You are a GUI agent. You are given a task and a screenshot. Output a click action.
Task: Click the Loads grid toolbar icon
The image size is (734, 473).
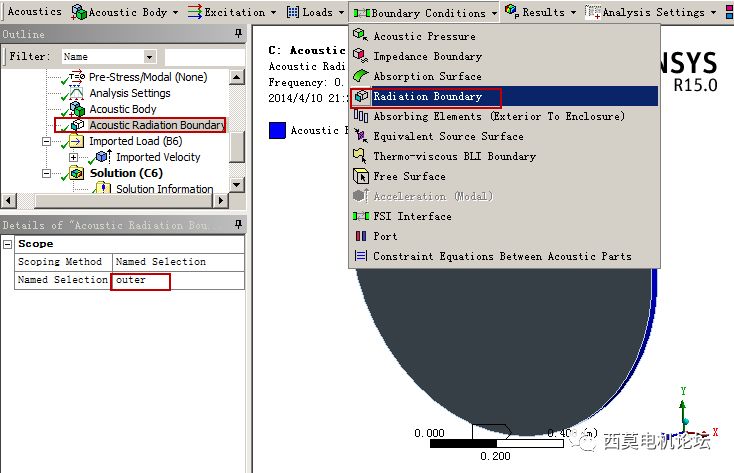coord(293,12)
